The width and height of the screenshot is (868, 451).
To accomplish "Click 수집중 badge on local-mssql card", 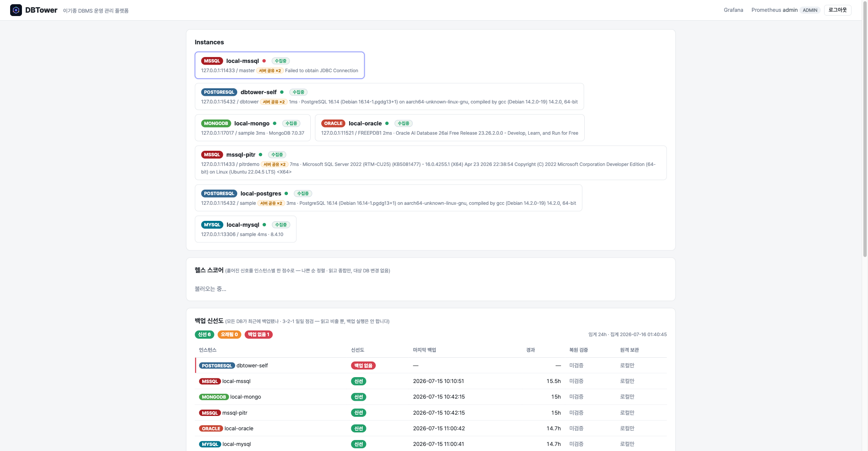I will 281,61.
